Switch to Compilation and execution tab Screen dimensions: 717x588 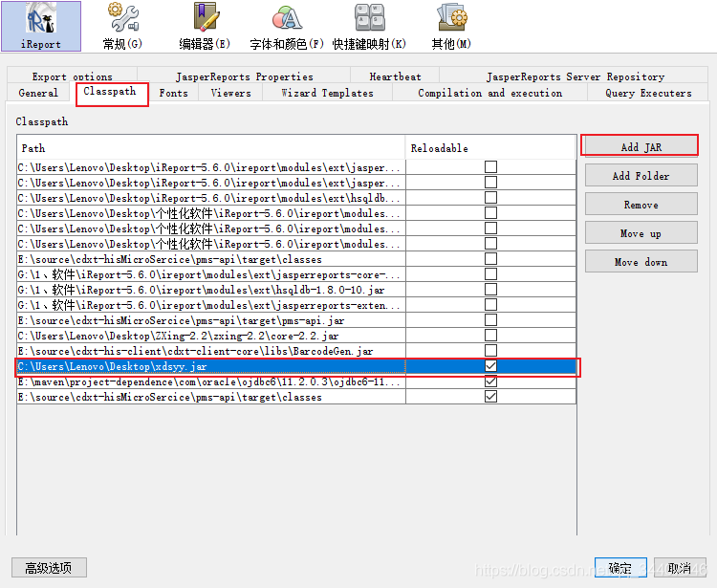pyautogui.click(x=489, y=93)
